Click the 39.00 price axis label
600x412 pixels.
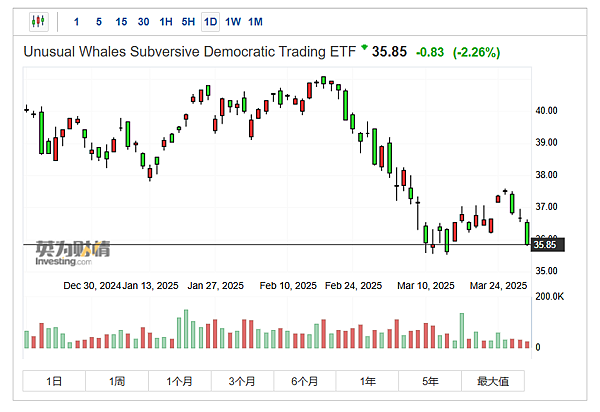[546, 142]
